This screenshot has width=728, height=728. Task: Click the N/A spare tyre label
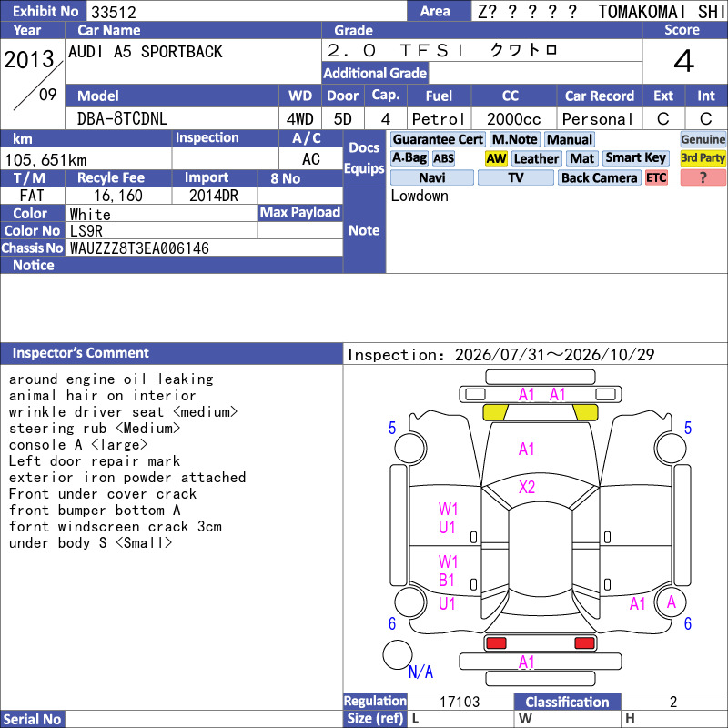click(420, 672)
